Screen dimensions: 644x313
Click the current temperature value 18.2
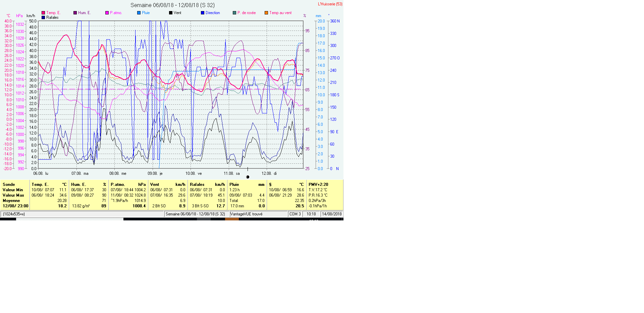(62, 206)
